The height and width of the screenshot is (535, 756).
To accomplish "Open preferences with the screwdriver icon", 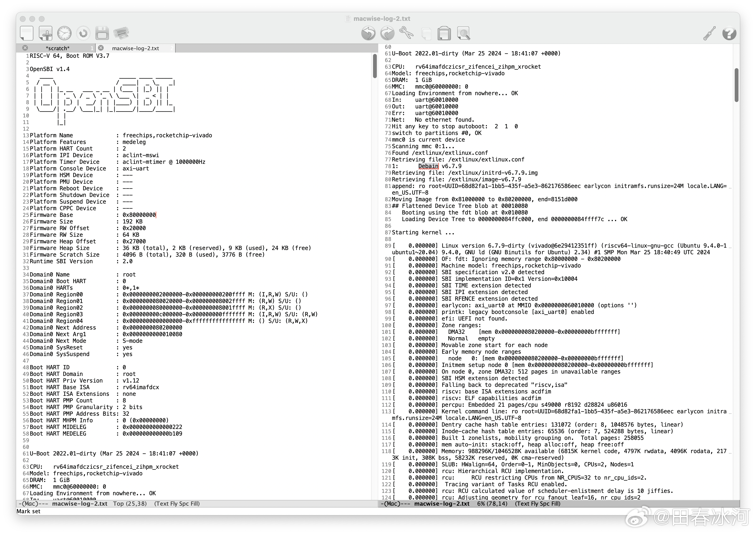I will (x=709, y=33).
